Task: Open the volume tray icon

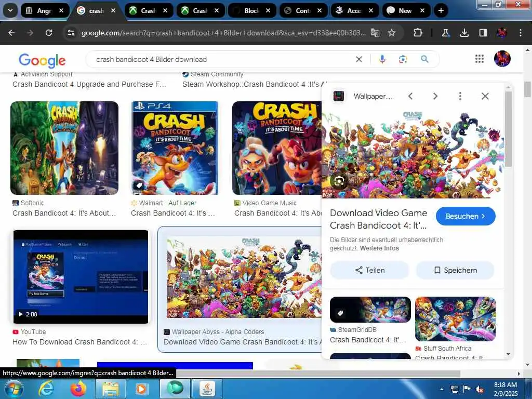Action: pos(480,389)
